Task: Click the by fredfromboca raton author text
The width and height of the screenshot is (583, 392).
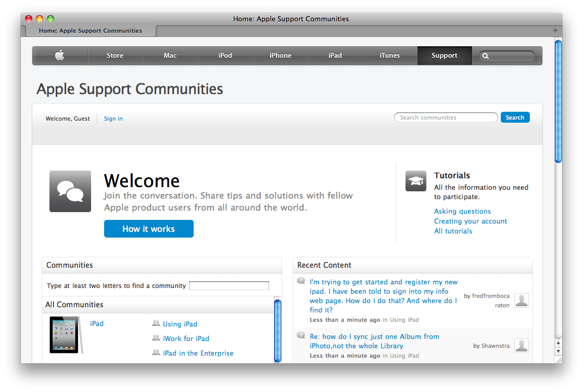Action: 487,300
